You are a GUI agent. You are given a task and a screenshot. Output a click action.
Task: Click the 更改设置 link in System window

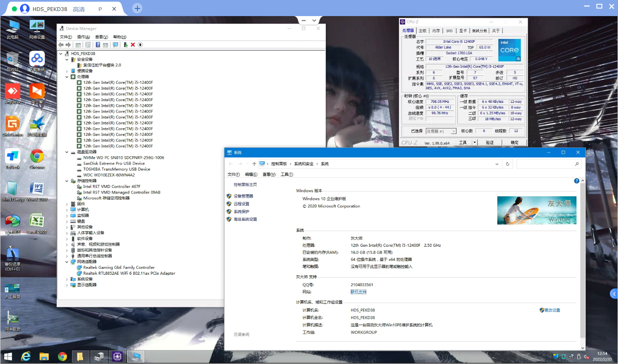(552, 310)
